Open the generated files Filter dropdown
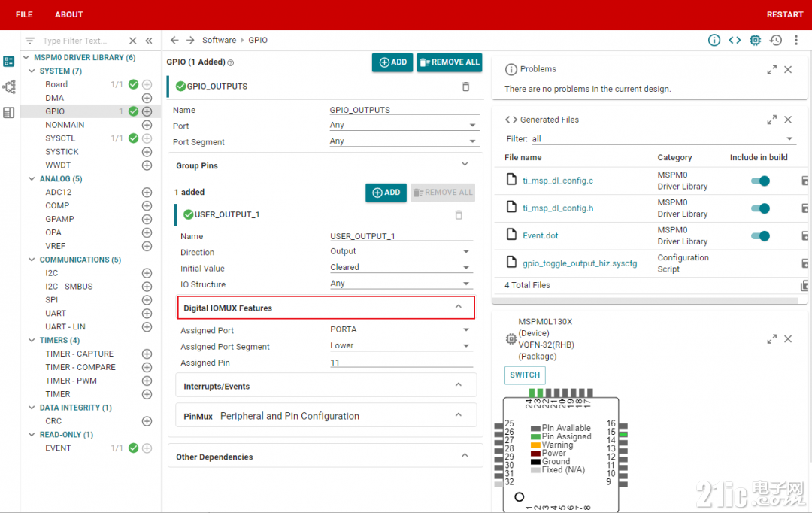 [663, 139]
